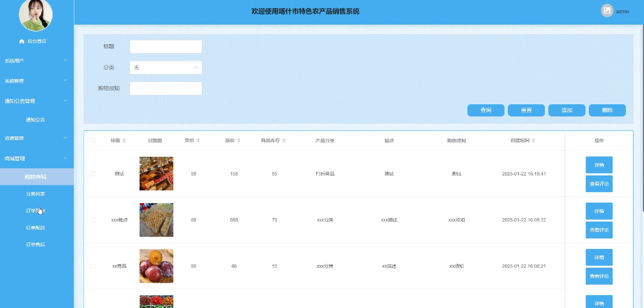Click the stock value 79
The width and height of the screenshot is (644, 308).
coord(275,220)
